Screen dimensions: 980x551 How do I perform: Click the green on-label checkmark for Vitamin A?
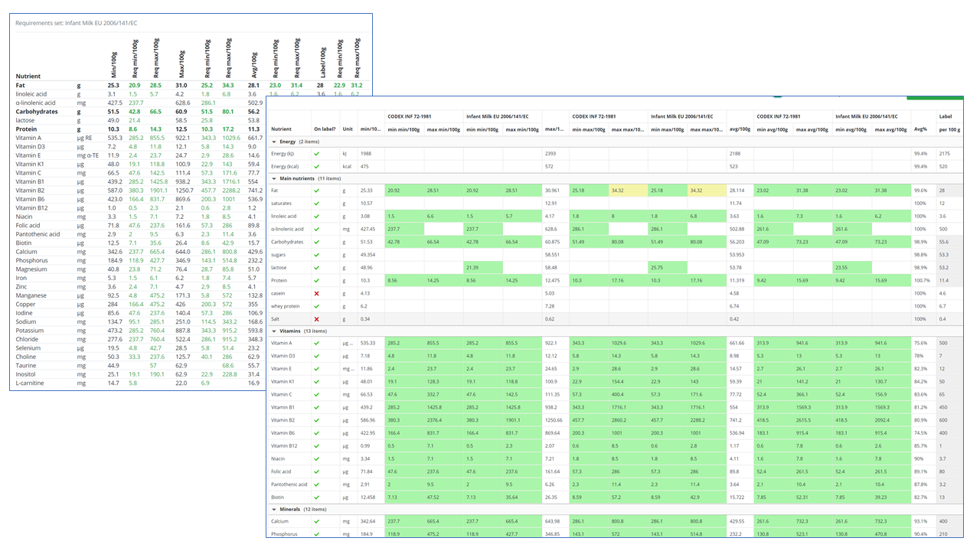point(316,344)
